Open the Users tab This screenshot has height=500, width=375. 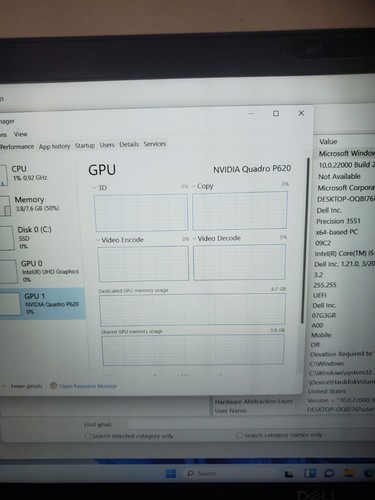[107, 145]
